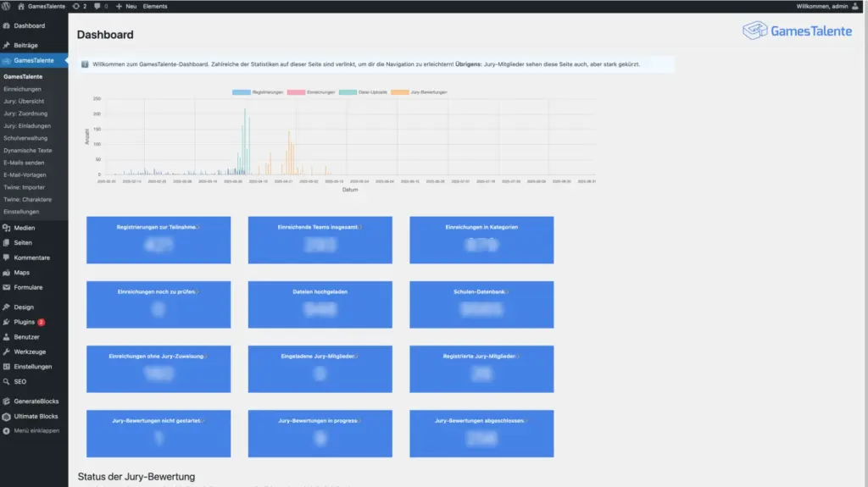
Task: Open Jury-Bewertungen in progress tile
Action: [320, 434]
